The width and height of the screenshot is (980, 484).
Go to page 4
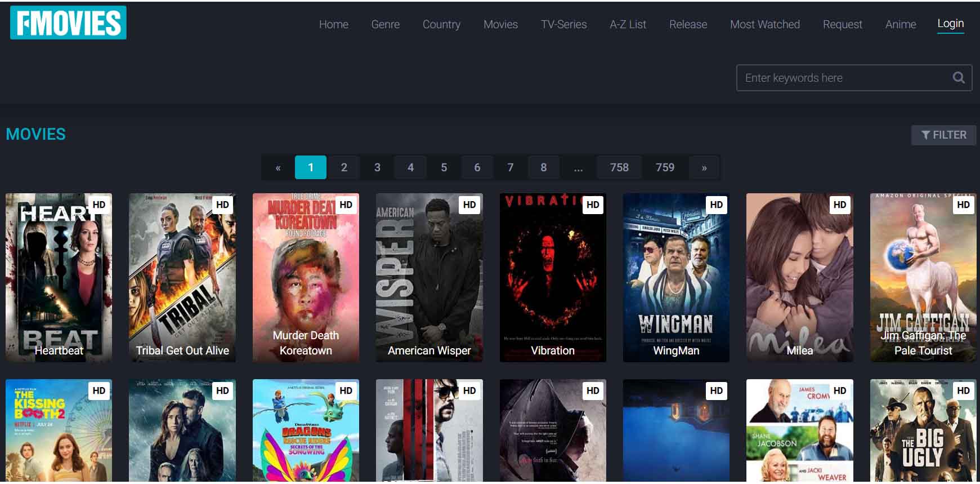point(410,167)
